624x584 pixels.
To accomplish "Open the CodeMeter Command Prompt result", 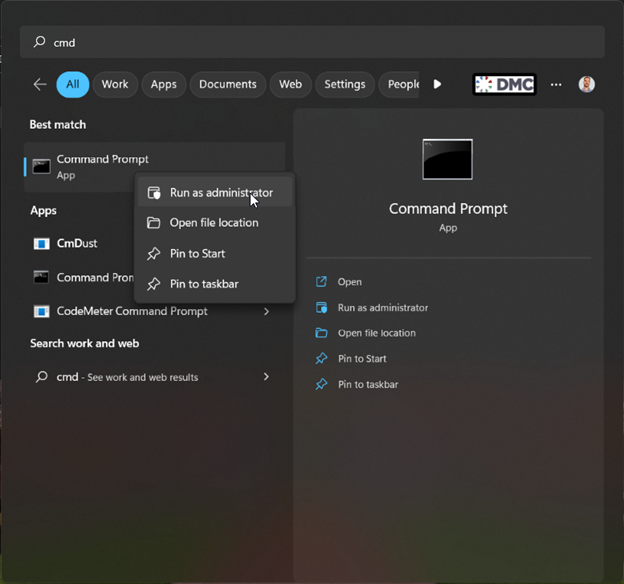I will coord(132,311).
